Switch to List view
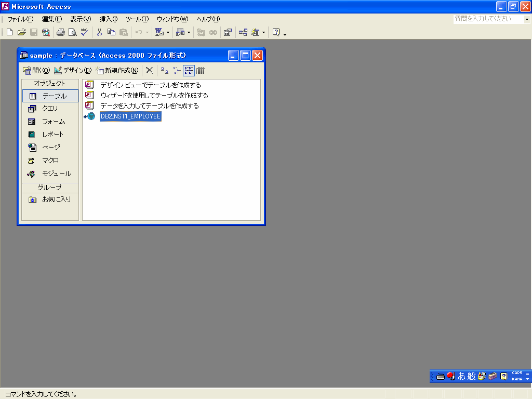Screen dimensions: 532x399 (x=189, y=70)
